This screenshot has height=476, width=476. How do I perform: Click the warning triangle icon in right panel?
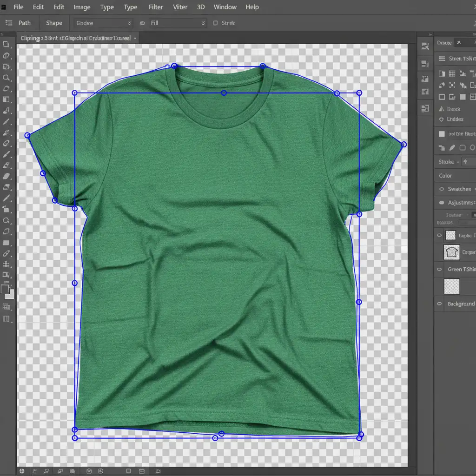click(442, 109)
